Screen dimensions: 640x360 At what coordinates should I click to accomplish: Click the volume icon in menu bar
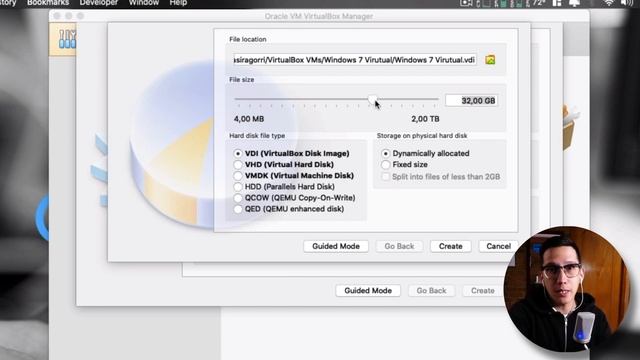pyautogui.click(x=627, y=3)
